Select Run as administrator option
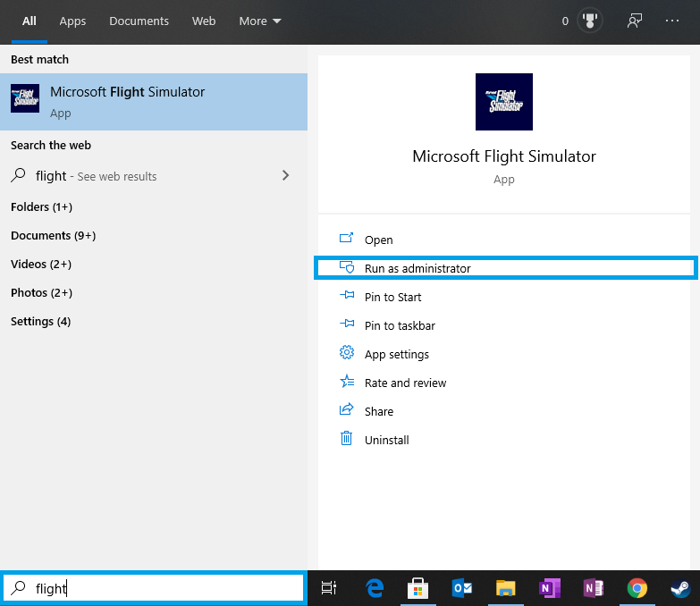The height and width of the screenshot is (606, 700). coord(417,268)
